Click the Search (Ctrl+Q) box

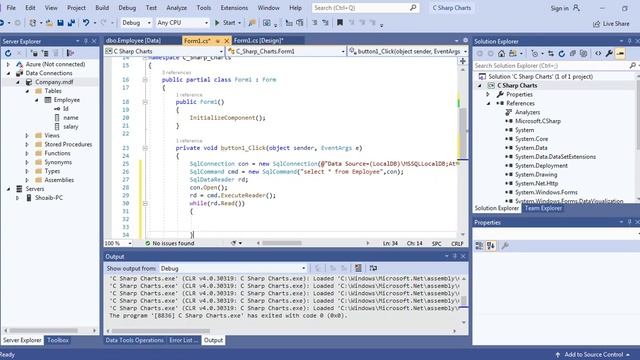point(365,8)
